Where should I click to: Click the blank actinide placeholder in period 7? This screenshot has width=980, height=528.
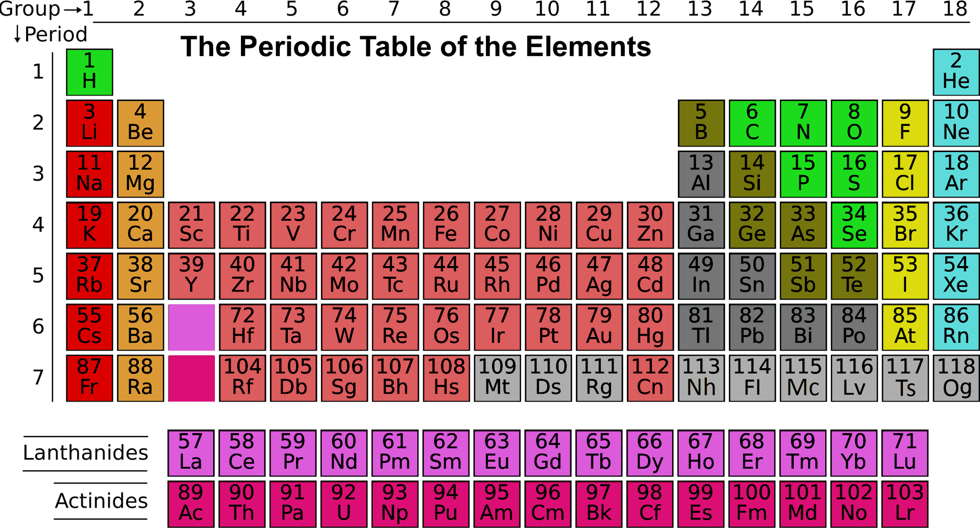[191, 378]
